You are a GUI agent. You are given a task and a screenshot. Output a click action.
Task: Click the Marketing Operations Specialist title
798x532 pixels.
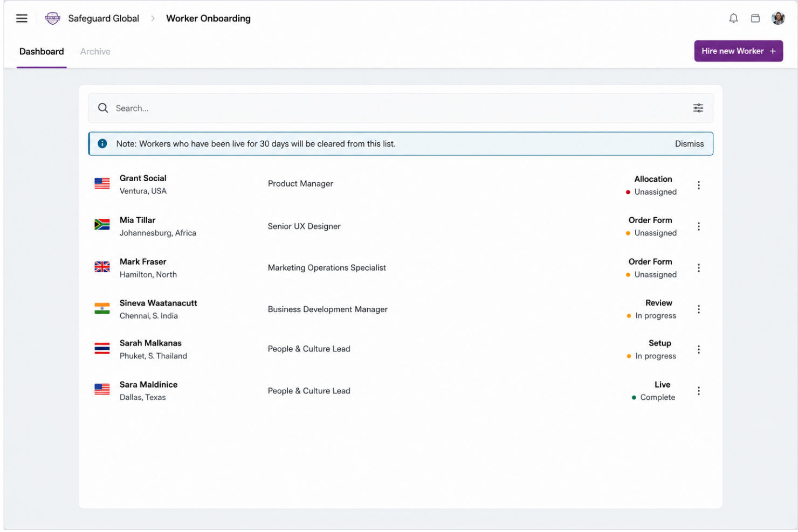327,268
